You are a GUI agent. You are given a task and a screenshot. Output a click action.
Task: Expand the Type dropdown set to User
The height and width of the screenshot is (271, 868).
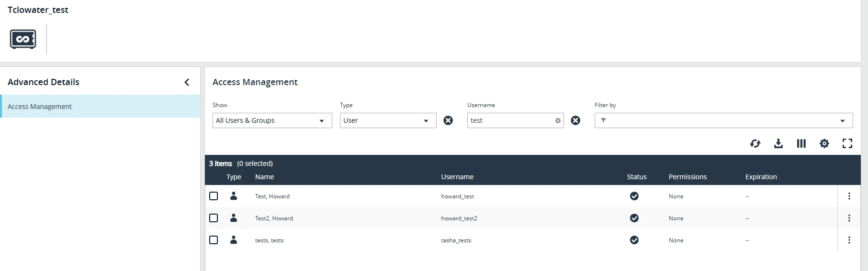coord(388,120)
